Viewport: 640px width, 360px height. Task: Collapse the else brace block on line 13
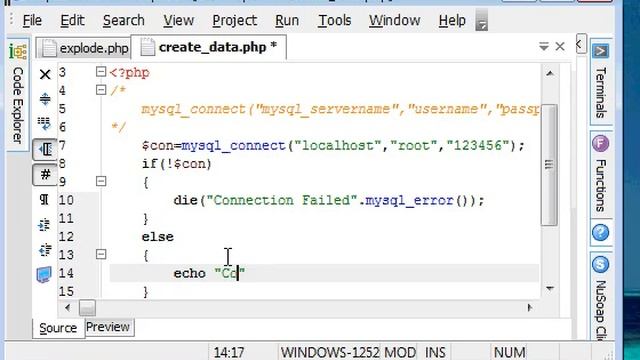pyautogui.click(x=101, y=254)
